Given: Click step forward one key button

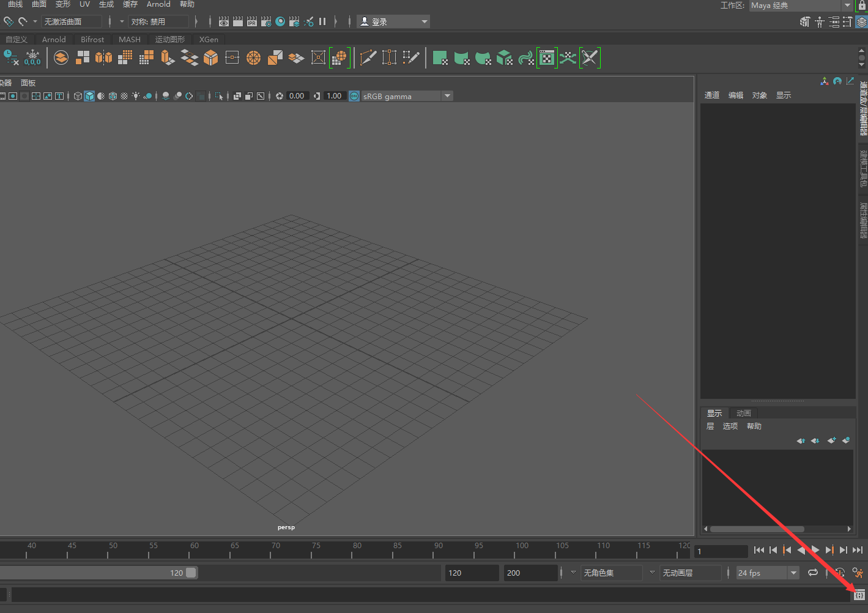Looking at the screenshot, I should pyautogui.click(x=829, y=550).
